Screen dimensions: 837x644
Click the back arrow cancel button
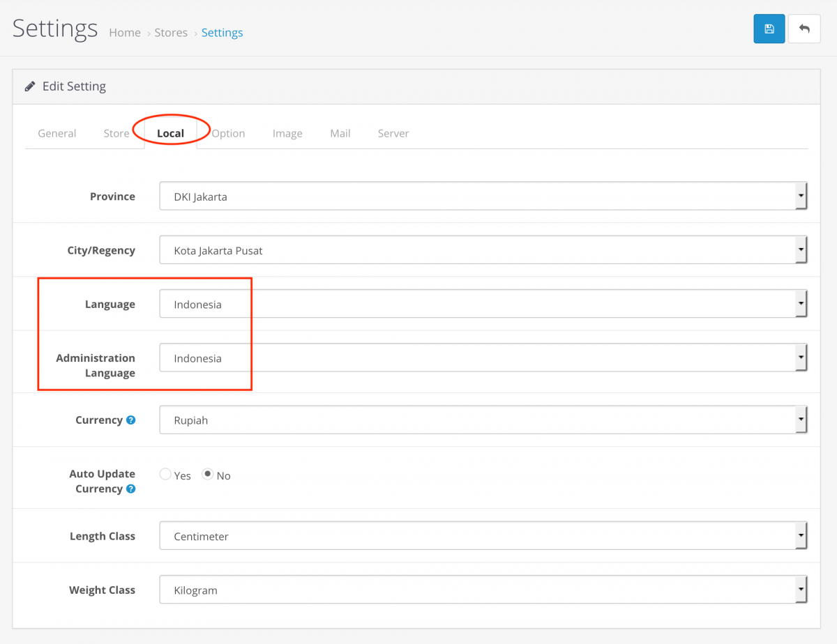click(804, 29)
